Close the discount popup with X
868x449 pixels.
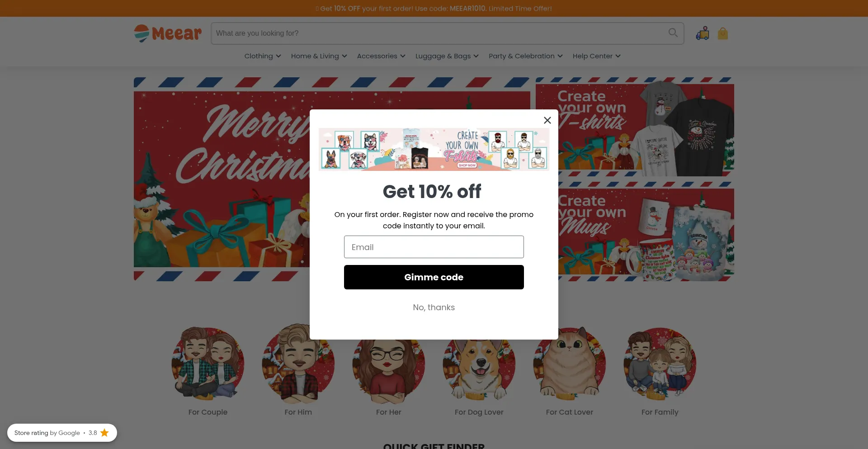(547, 120)
